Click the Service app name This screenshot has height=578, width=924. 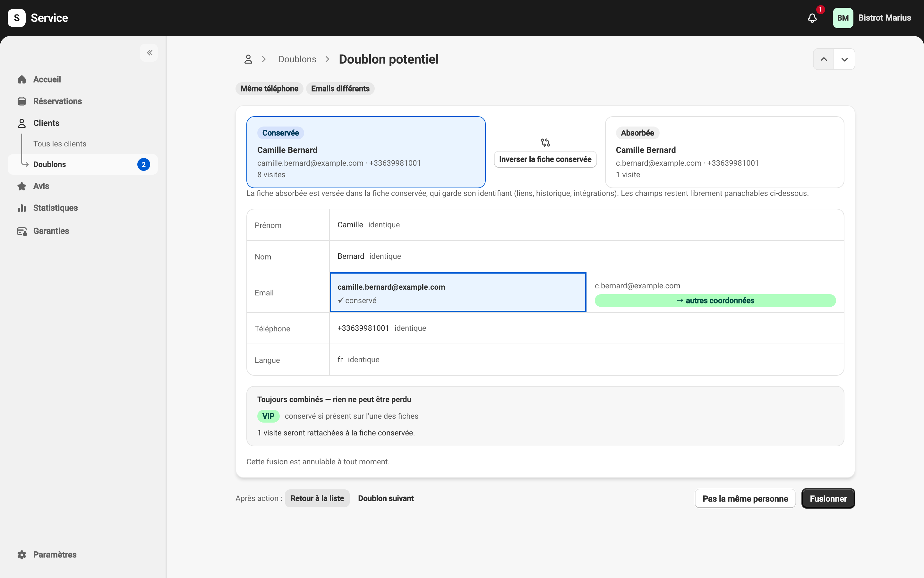(49, 18)
